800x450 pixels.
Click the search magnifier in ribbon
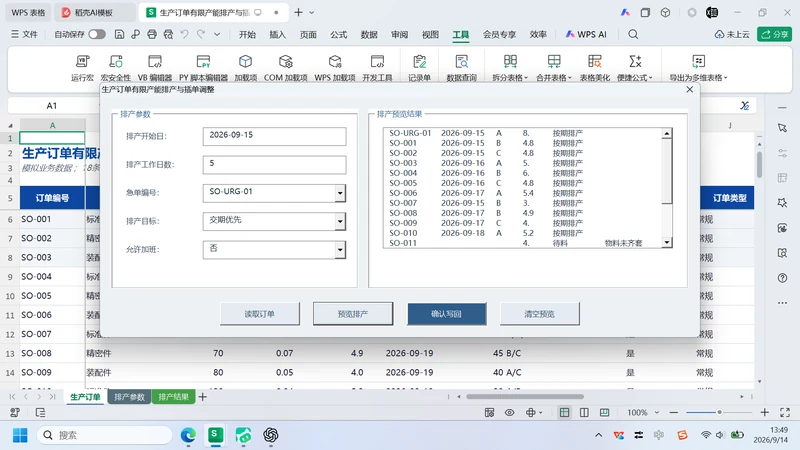click(633, 34)
